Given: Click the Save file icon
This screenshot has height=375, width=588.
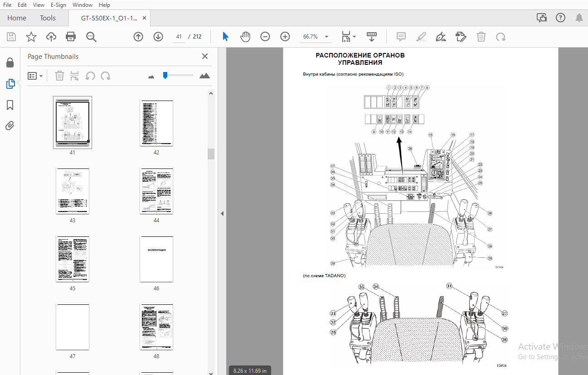Looking at the screenshot, I should (11, 37).
